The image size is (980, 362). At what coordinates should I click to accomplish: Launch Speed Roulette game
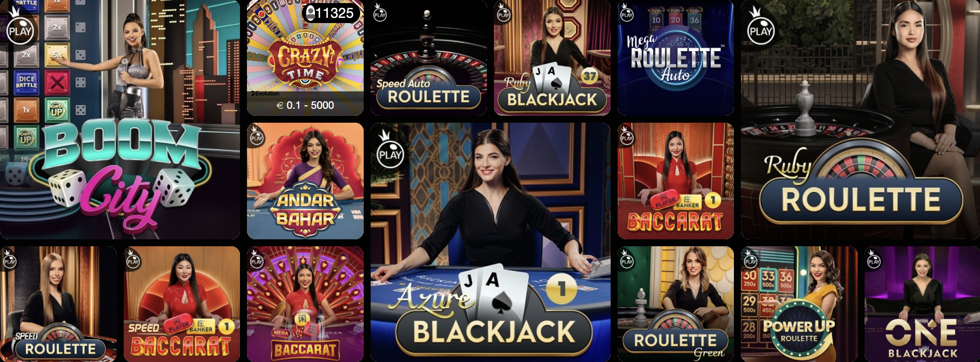click(x=58, y=304)
